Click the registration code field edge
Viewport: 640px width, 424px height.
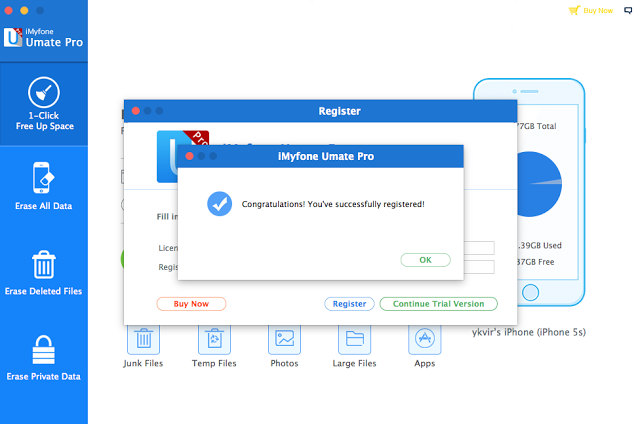point(479,267)
